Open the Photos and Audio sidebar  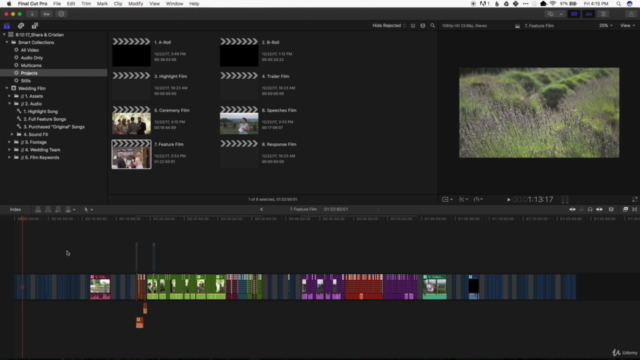click(x=21, y=26)
